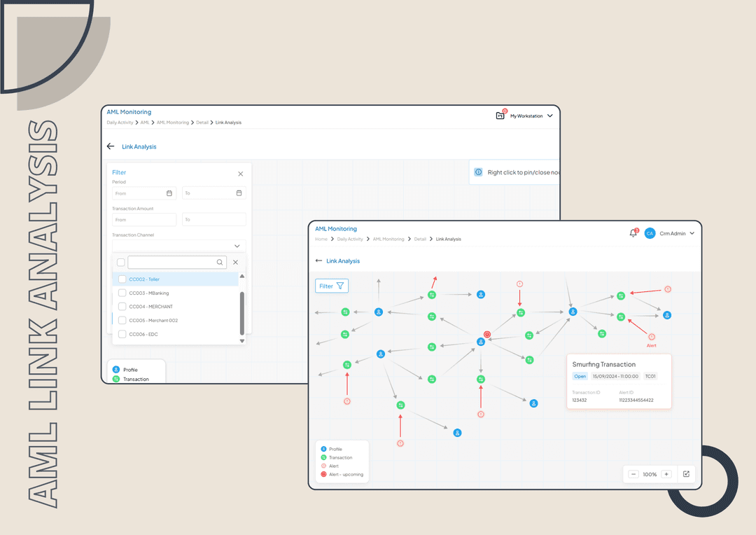Click the export graph icon near zoom
This screenshot has height=535, width=756.
click(686, 474)
